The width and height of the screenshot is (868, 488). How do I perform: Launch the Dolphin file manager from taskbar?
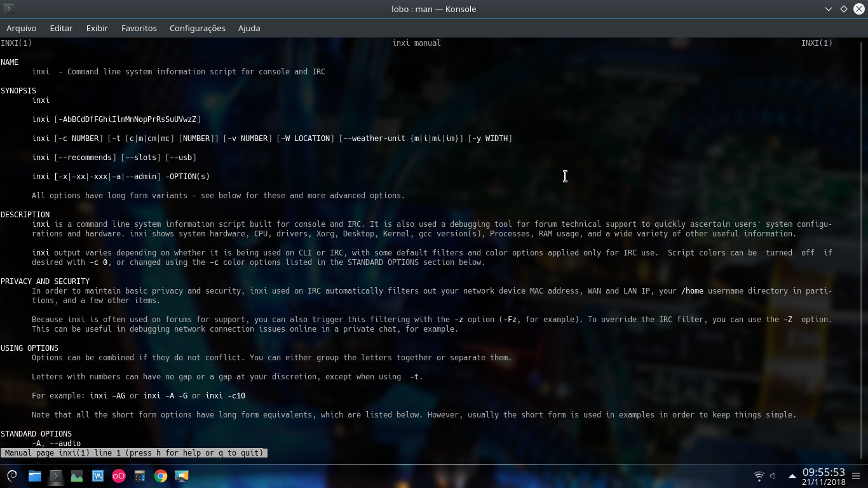tap(34, 476)
